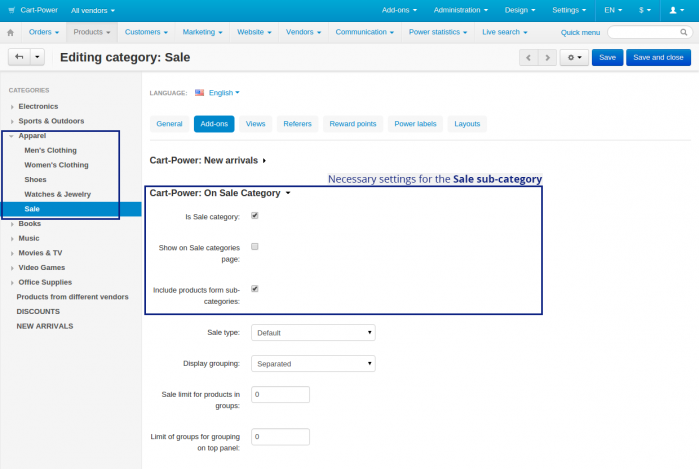Switch to the Power labels tab

pos(415,124)
